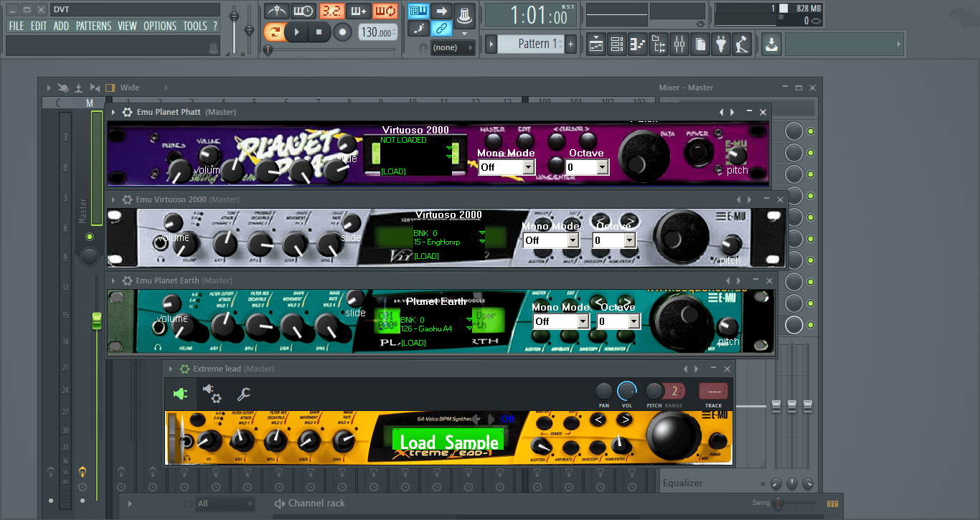Toggle the link/multilink controller button
Viewport: 980px width, 520px height.
point(442,29)
